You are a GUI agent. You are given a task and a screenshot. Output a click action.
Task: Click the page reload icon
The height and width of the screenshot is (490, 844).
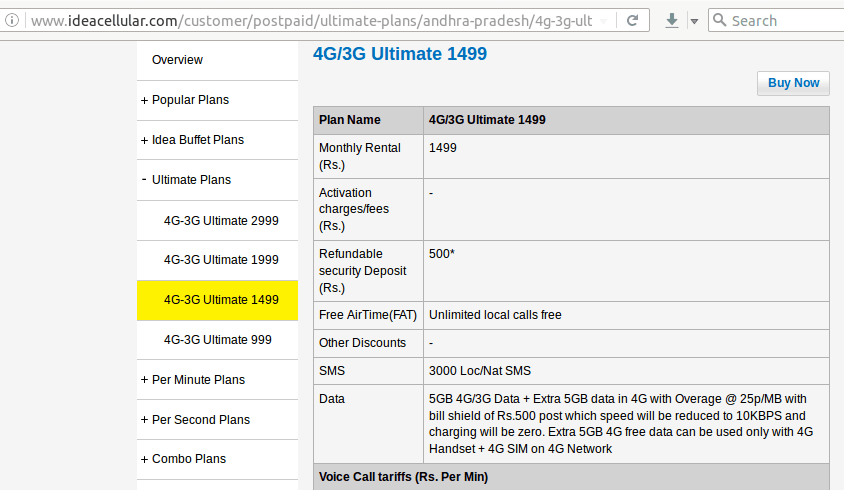click(632, 20)
